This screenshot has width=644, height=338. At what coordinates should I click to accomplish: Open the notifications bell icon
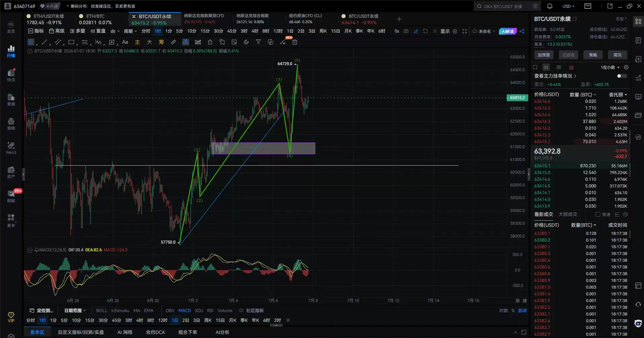pyautogui.click(x=550, y=6)
